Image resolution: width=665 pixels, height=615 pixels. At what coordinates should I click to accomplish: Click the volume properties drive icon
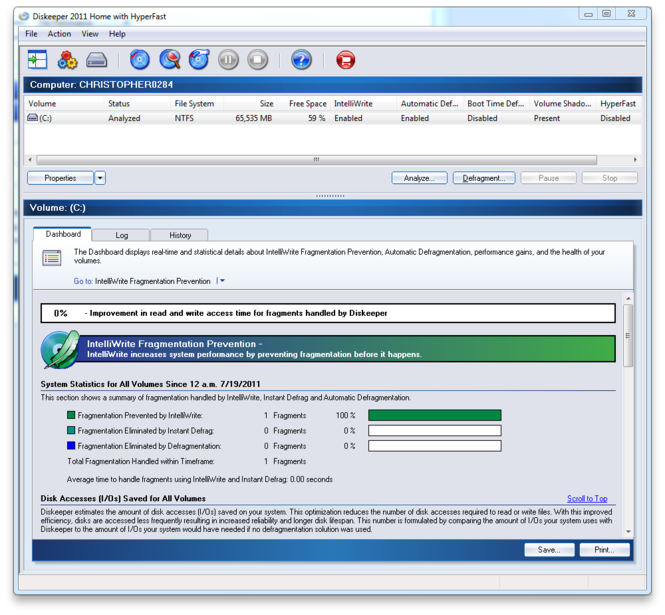coord(97,60)
